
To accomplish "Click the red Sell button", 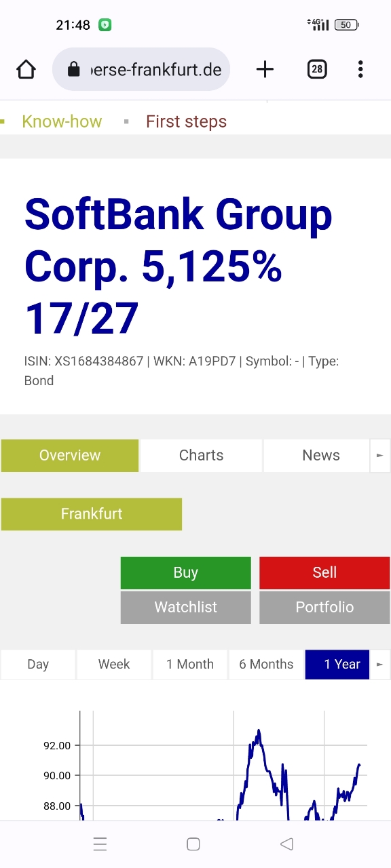I will click(x=324, y=573).
